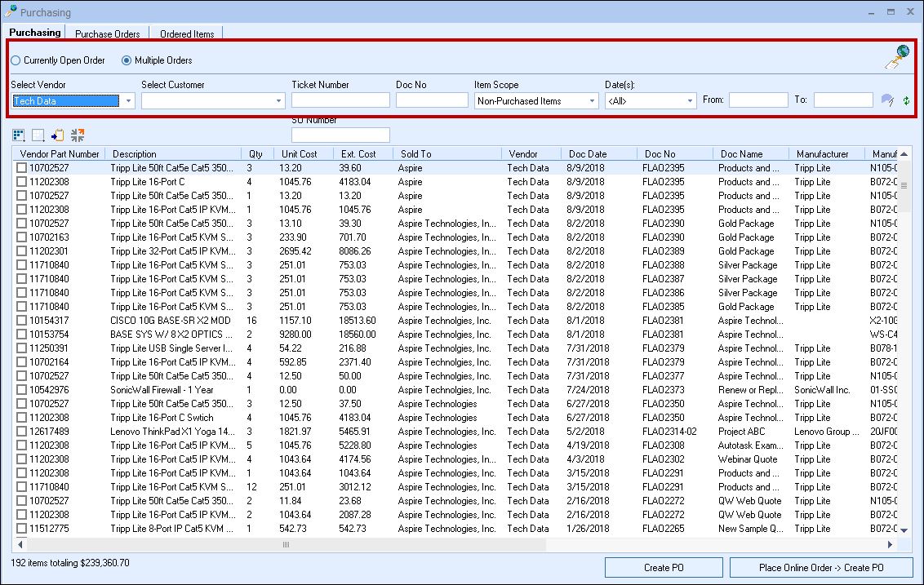Image resolution: width=924 pixels, height=585 pixels.
Task: Expand the Item Scope dropdown
Action: pos(593,101)
